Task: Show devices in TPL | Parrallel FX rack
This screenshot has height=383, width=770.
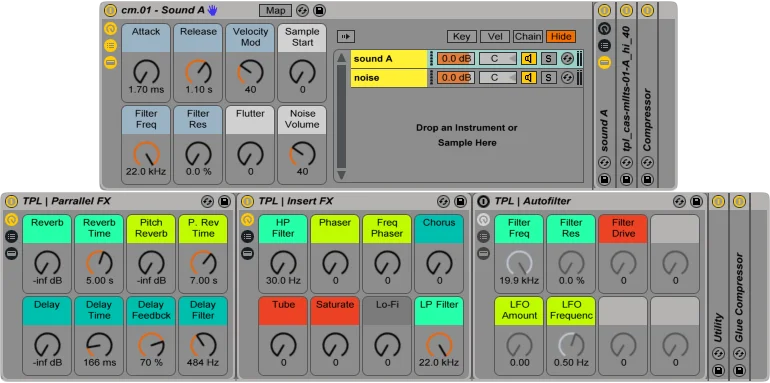Action: pyautogui.click(x=11, y=253)
